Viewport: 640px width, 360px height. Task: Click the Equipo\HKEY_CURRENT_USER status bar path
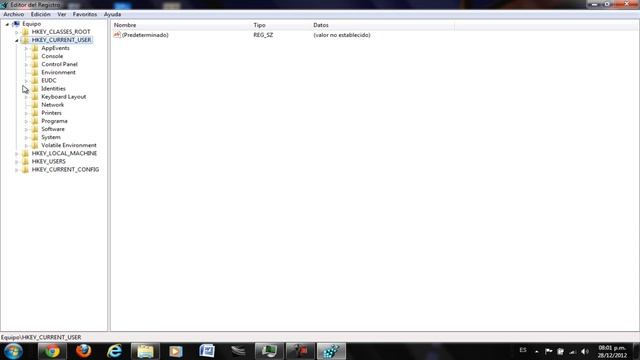point(41,337)
